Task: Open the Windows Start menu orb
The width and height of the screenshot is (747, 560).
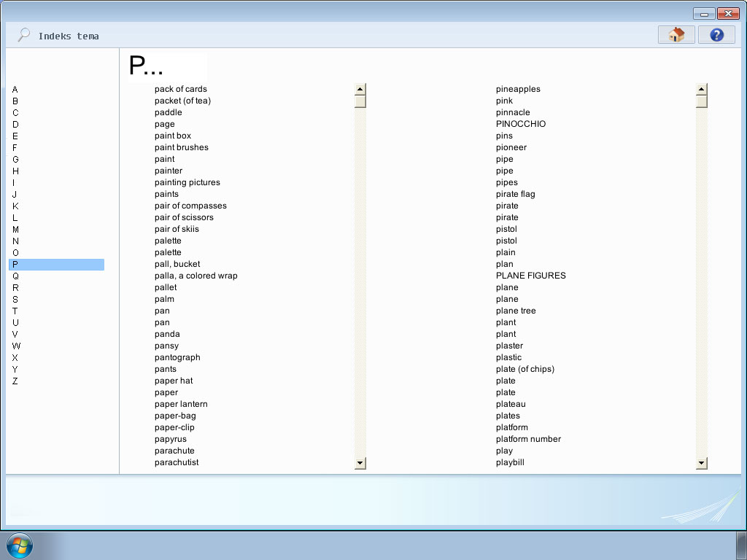Action: [20, 545]
